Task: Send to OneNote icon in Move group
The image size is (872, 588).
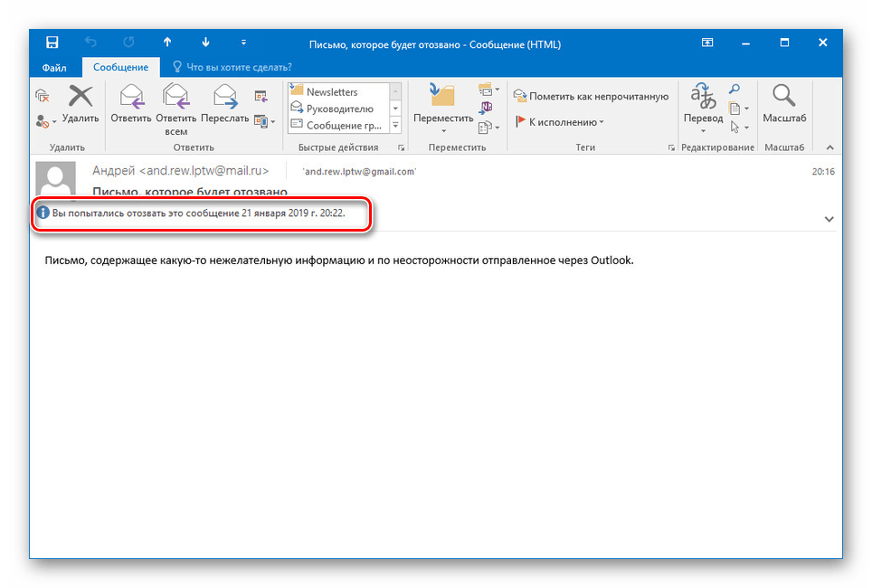Action: point(486,108)
